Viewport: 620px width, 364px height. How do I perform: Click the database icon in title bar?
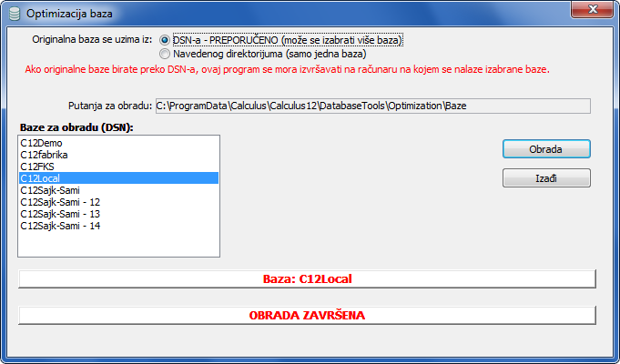tap(15, 14)
